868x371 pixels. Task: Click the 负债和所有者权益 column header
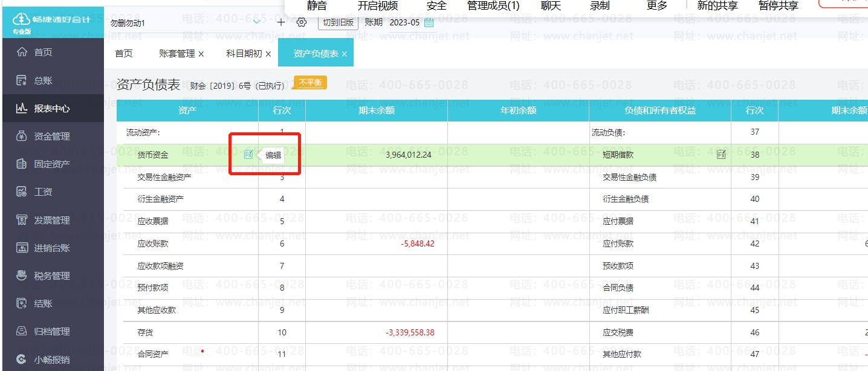point(660,111)
